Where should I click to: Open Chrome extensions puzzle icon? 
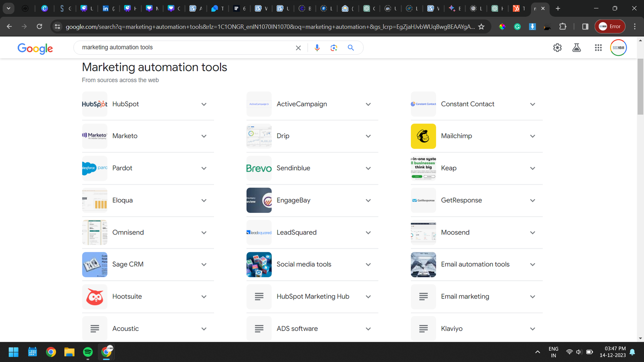click(x=563, y=27)
